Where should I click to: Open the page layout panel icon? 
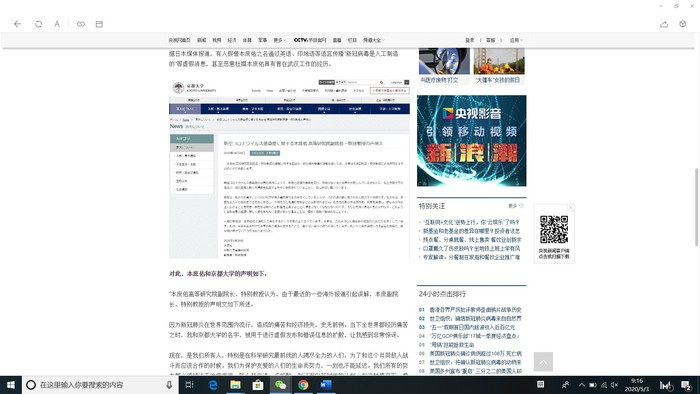99,24
